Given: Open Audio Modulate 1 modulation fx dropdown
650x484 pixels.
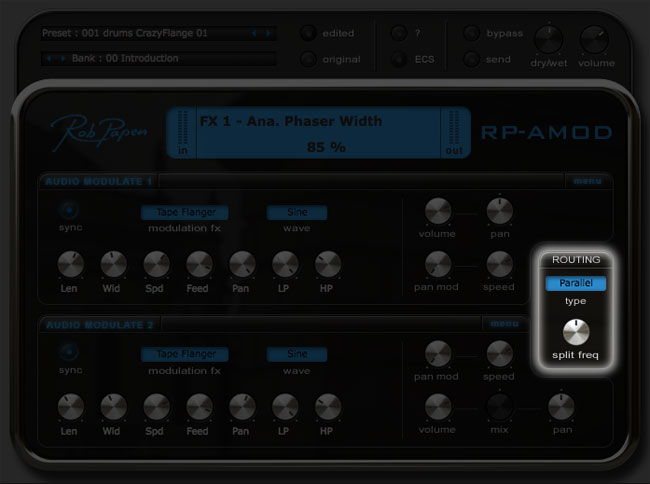Looking at the screenshot, I should 184,212.
